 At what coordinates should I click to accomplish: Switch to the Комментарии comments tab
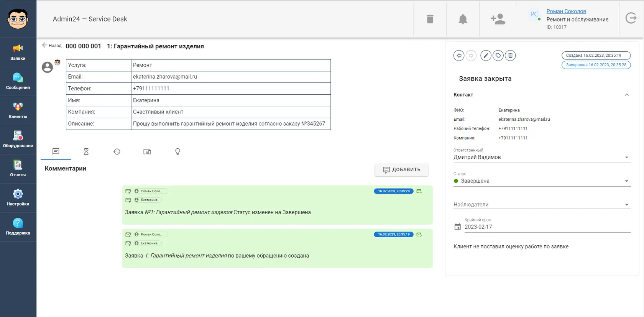(56, 151)
